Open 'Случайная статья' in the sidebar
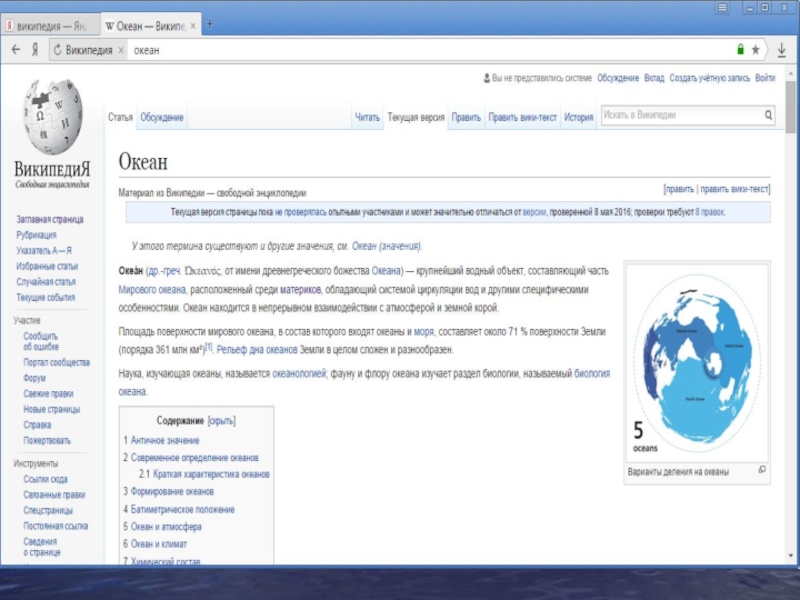Viewport: 800px width, 600px height. (x=46, y=282)
